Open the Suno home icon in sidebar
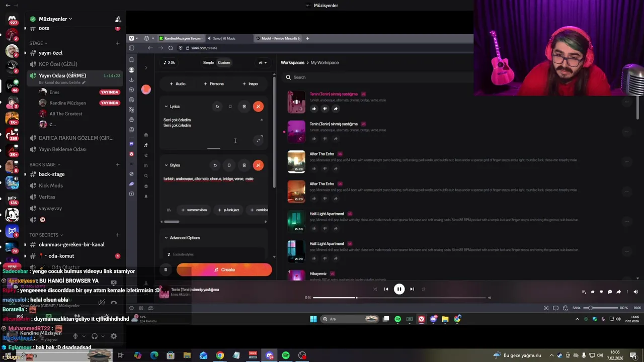This screenshot has height=362, width=644. pos(146,135)
